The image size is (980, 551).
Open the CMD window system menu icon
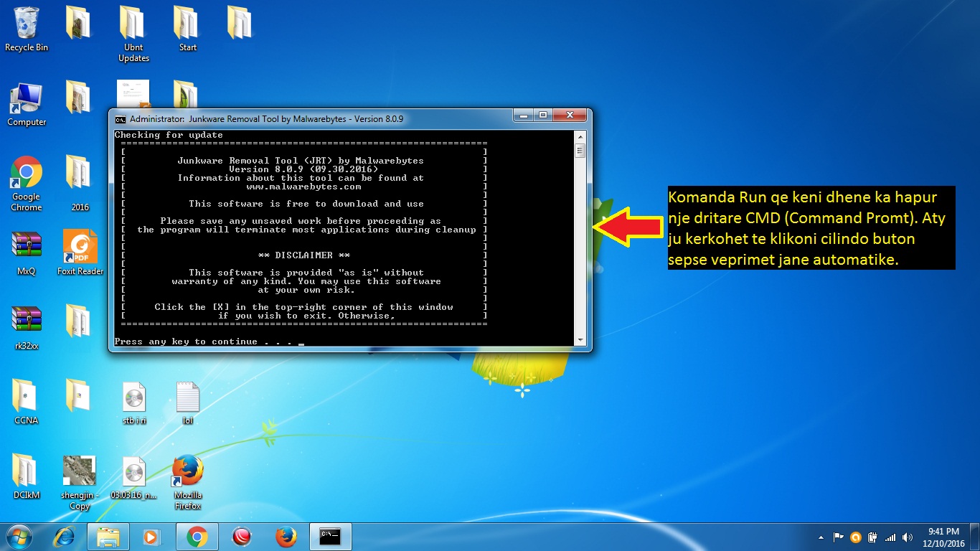click(x=121, y=119)
